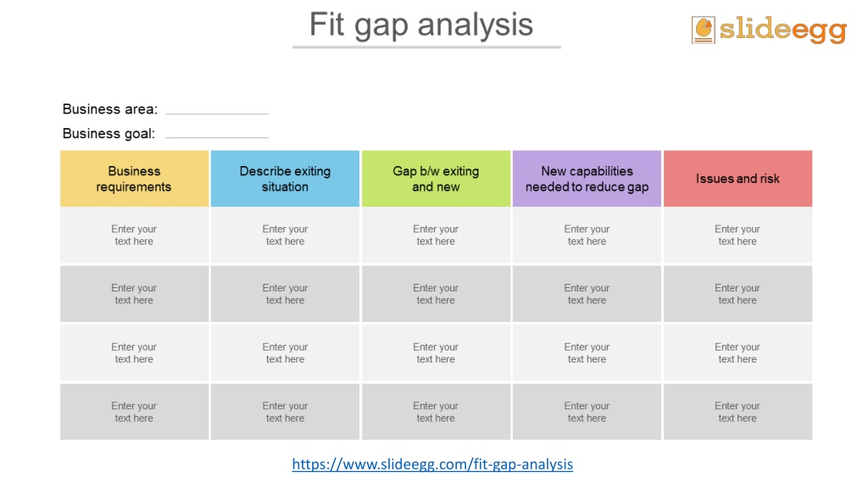Image resolution: width=868 pixels, height=488 pixels.
Task: Click last row cell under New capabilities
Action: 587,412
